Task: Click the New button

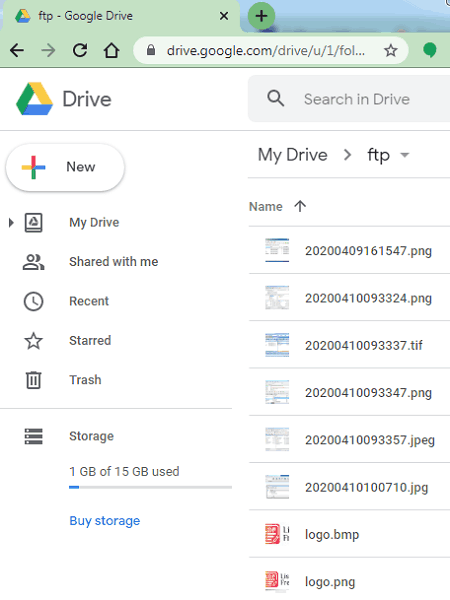Action: (65, 167)
